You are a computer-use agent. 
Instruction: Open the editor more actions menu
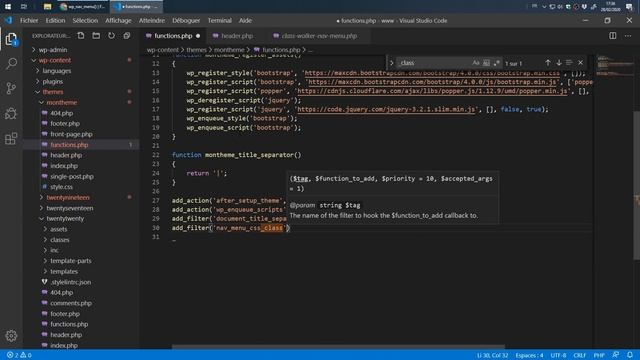click(x=628, y=36)
